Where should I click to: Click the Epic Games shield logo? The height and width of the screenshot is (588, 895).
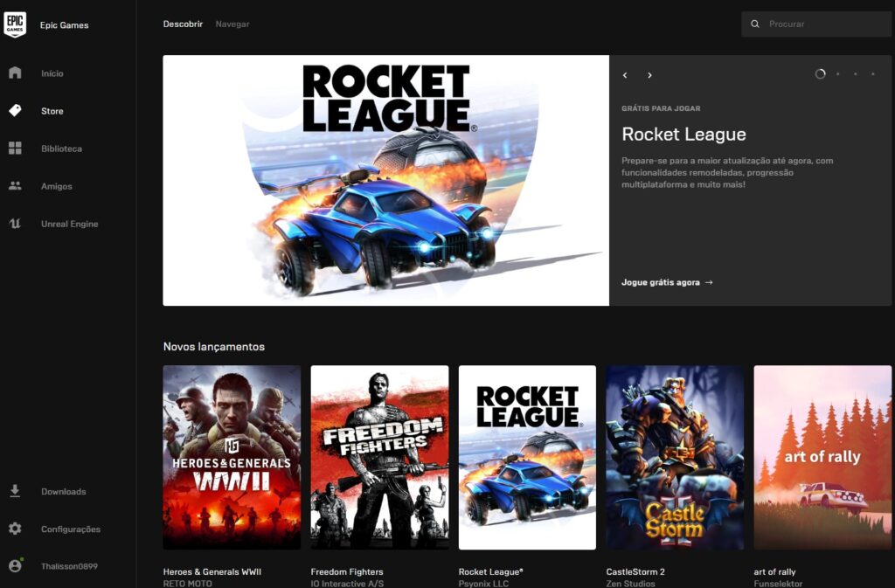pyautogui.click(x=15, y=24)
